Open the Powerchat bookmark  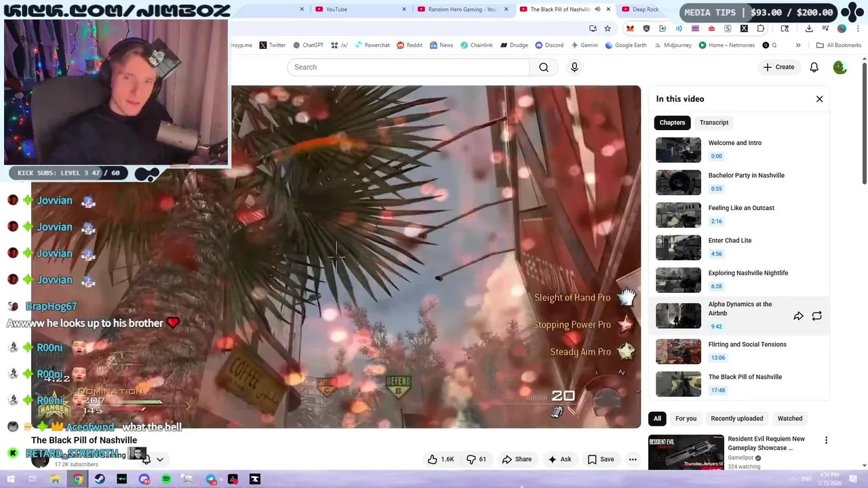tap(372, 45)
